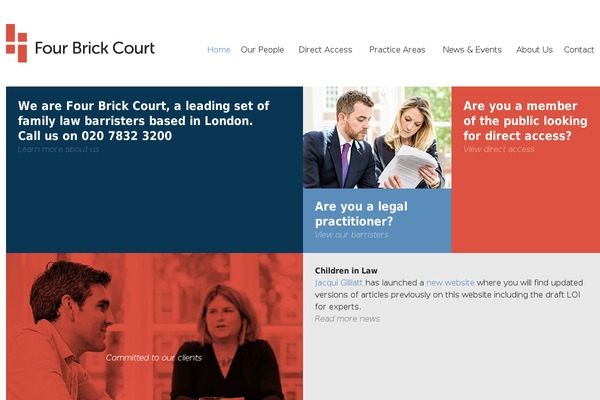Click the 'Committed to our clients' caption
This screenshot has width=600, height=400.
(x=154, y=358)
